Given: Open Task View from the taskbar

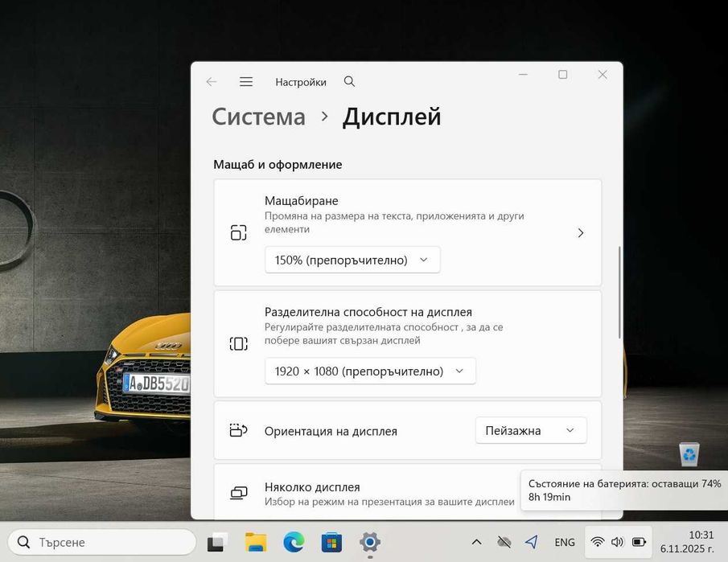Looking at the screenshot, I should point(217,542).
